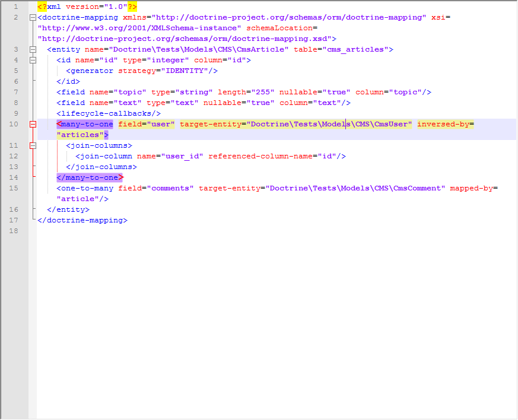518x420 pixels.
Task: Click the inversed-by attribute
Action: (x=443, y=124)
